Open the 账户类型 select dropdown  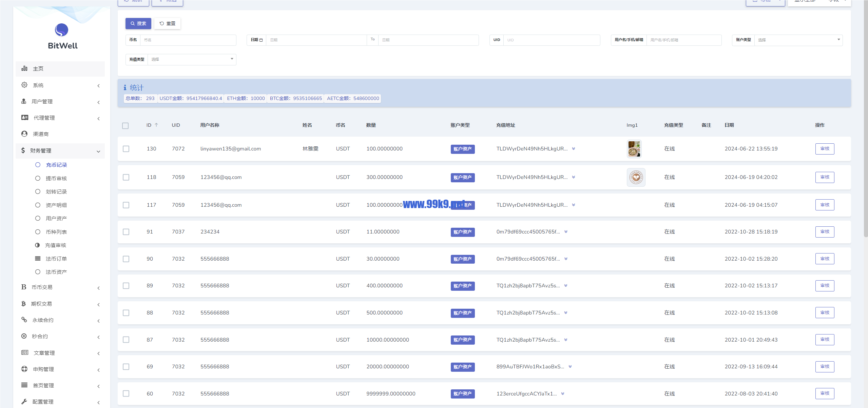(x=798, y=40)
